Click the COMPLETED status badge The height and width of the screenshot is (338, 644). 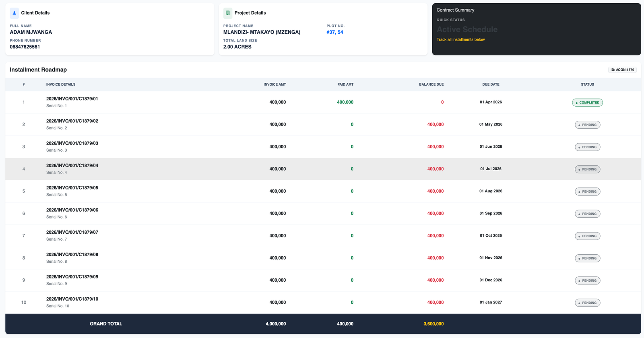pyautogui.click(x=587, y=103)
